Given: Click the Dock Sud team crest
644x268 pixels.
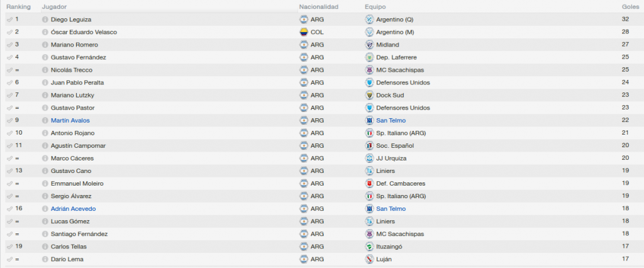Looking at the screenshot, I should click(369, 96).
